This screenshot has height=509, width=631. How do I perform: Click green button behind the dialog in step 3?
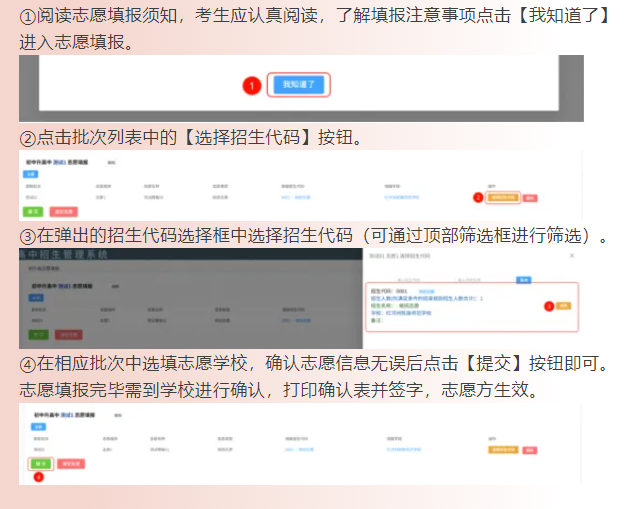point(36,333)
